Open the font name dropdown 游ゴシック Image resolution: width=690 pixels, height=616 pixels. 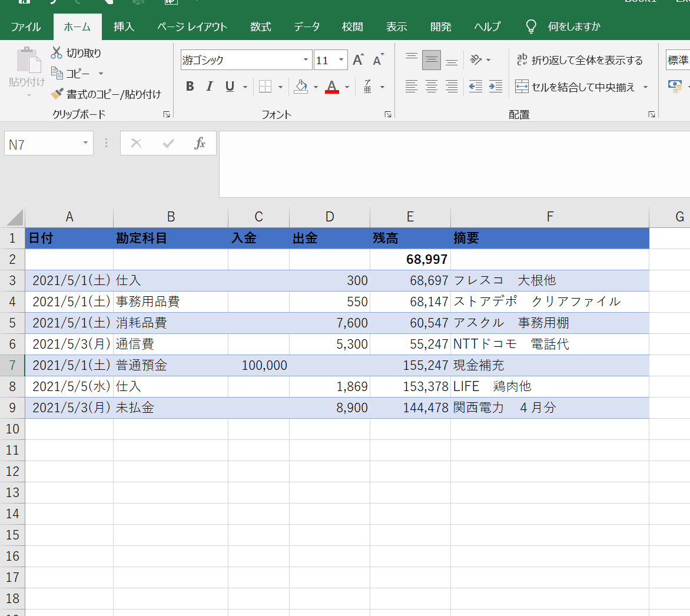coord(306,60)
